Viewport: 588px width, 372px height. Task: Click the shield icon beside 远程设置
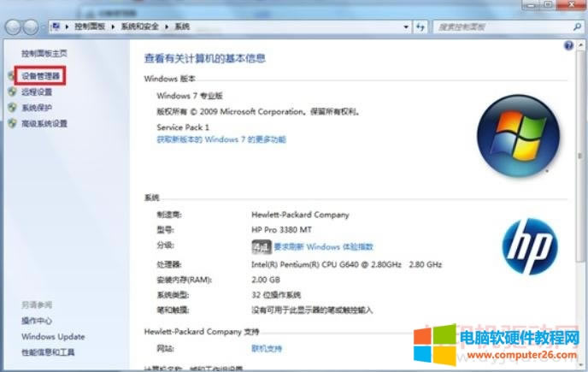[x=12, y=92]
